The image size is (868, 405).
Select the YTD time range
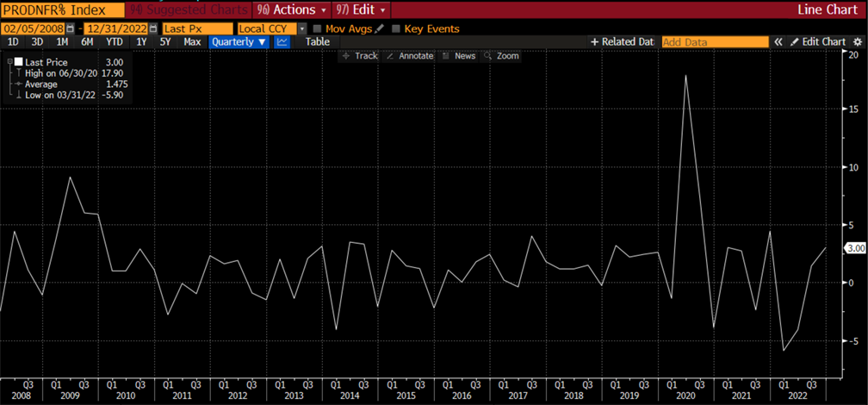(x=115, y=41)
